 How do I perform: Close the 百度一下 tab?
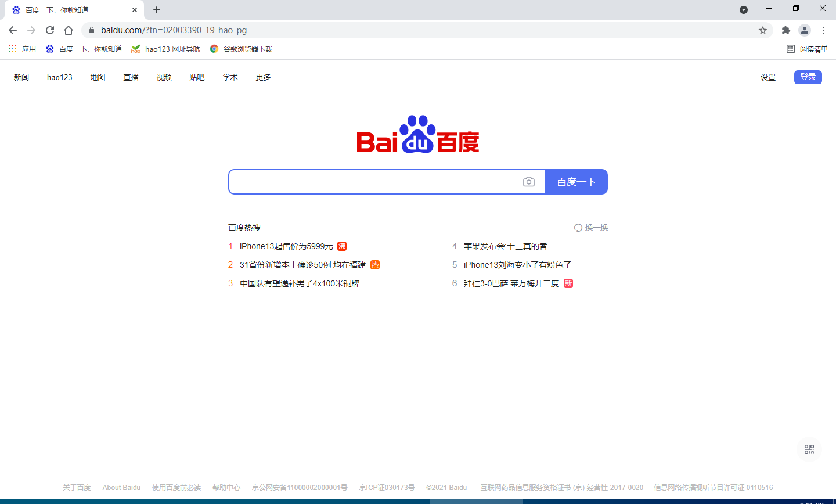click(135, 10)
